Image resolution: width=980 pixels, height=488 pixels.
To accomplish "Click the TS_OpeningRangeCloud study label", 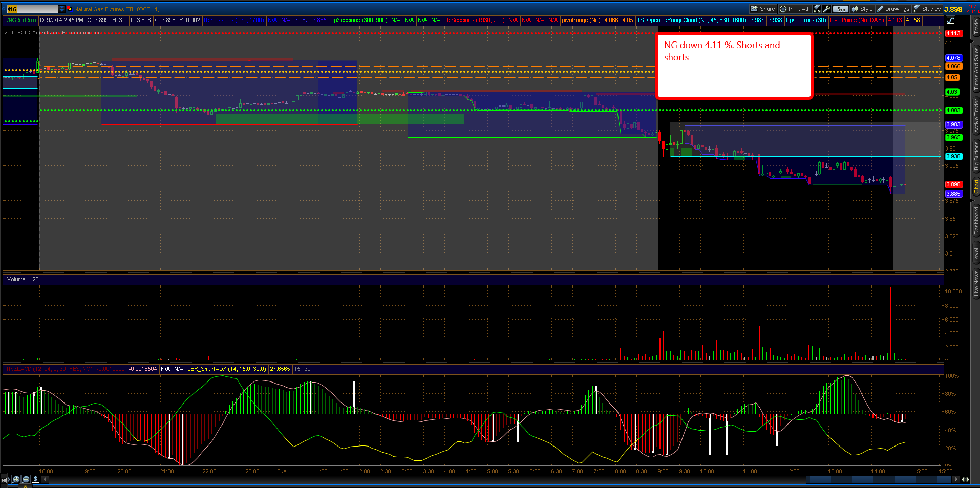I will tap(692, 20).
